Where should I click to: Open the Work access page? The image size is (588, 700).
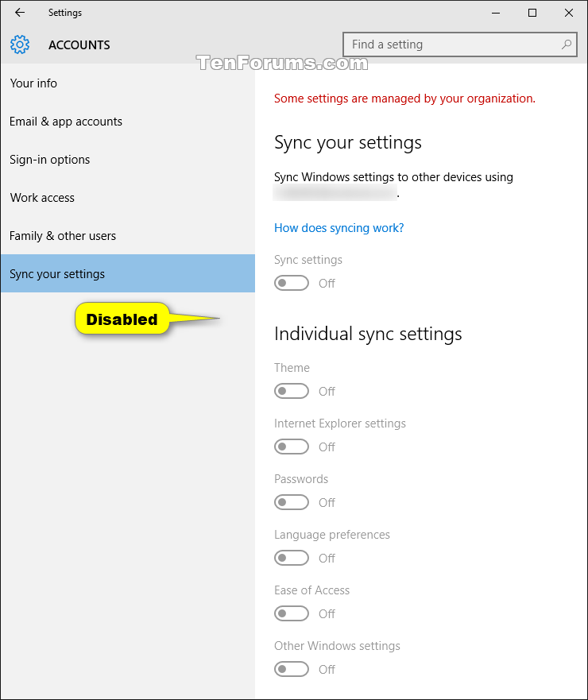pyautogui.click(x=42, y=198)
